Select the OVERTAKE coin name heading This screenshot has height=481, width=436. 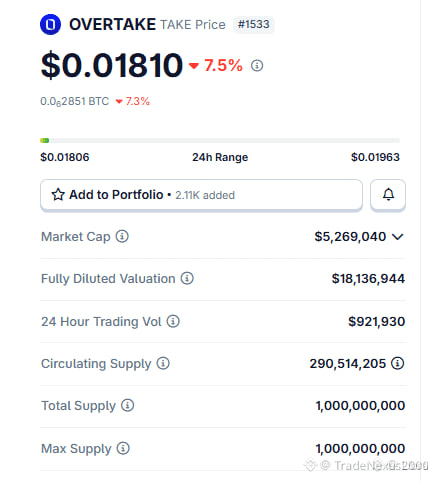(112, 24)
